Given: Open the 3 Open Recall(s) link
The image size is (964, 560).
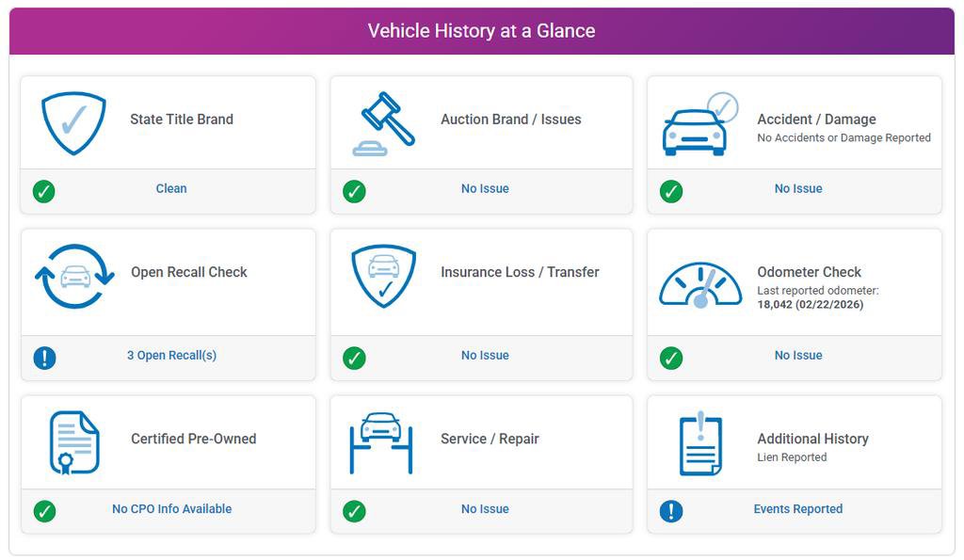Looking at the screenshot, I should (171, 356).
